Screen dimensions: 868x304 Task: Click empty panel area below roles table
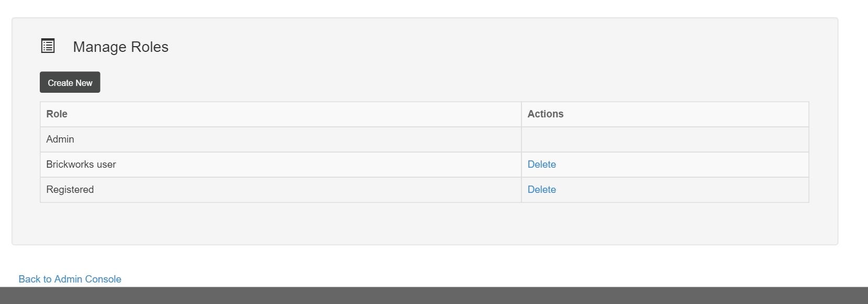[425, 223]
